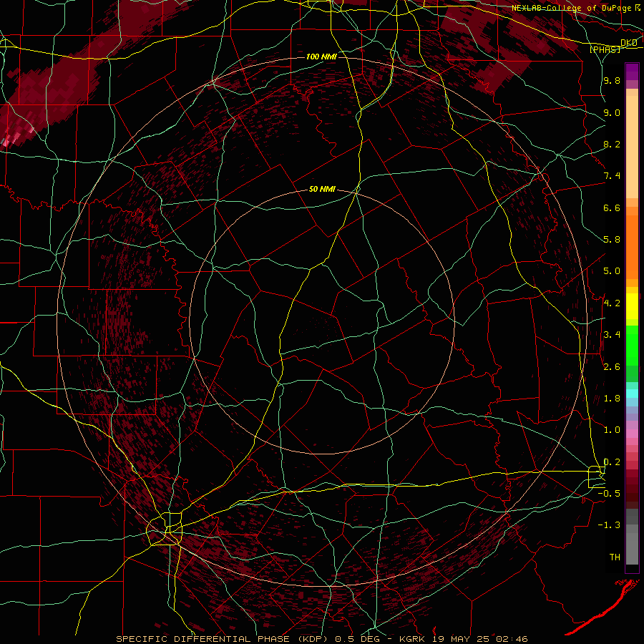Click the 1.0 value on the color scale
The image size is (644, 644).
tap(612, 430)
